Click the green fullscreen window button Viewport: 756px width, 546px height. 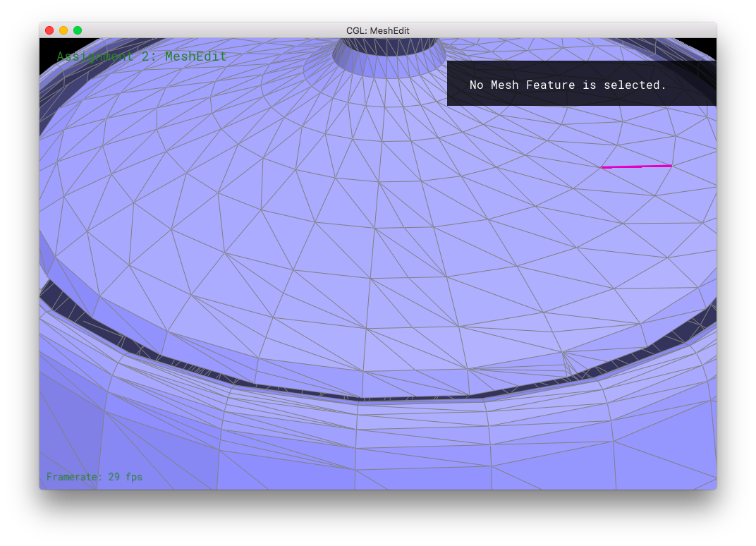[x=77, y=30]
